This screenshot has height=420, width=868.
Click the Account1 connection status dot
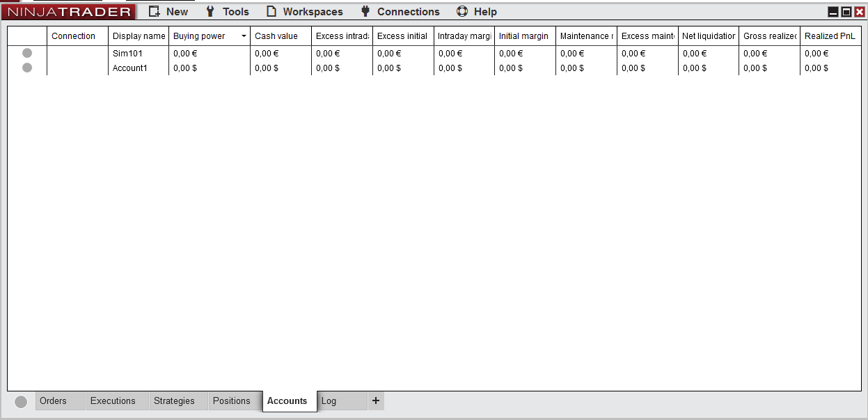27,68
